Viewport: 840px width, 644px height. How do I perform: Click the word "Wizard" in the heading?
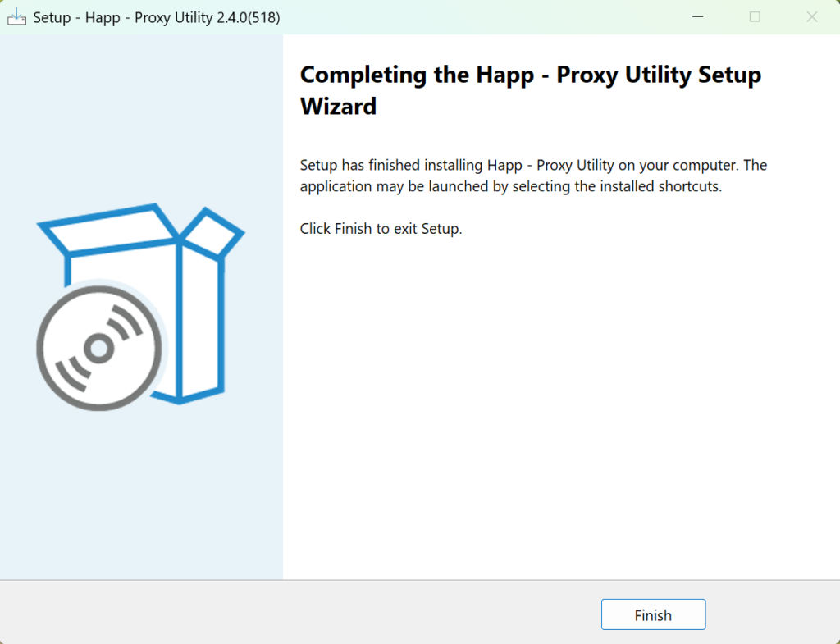click(x=338, y=106)
